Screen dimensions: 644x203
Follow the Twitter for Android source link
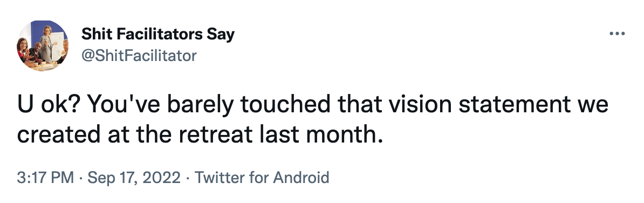point(262,178)
